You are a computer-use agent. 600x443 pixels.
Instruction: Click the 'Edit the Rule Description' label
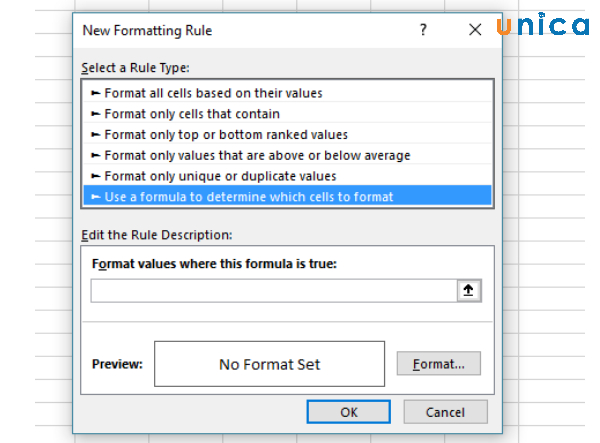[156, 234]
